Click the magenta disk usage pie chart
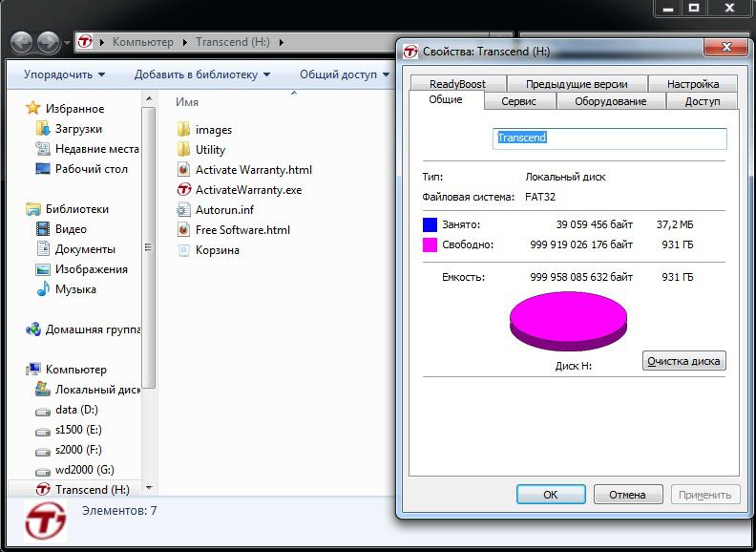 pyautogui.click(x=569, y=320)
